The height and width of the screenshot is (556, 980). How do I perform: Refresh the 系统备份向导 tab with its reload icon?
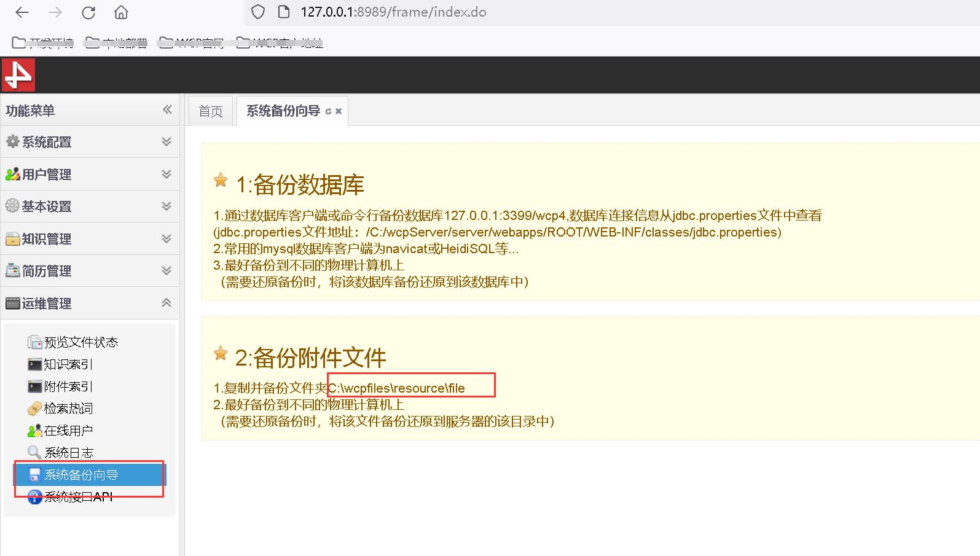pyautogui.click(x=328, y=112)
